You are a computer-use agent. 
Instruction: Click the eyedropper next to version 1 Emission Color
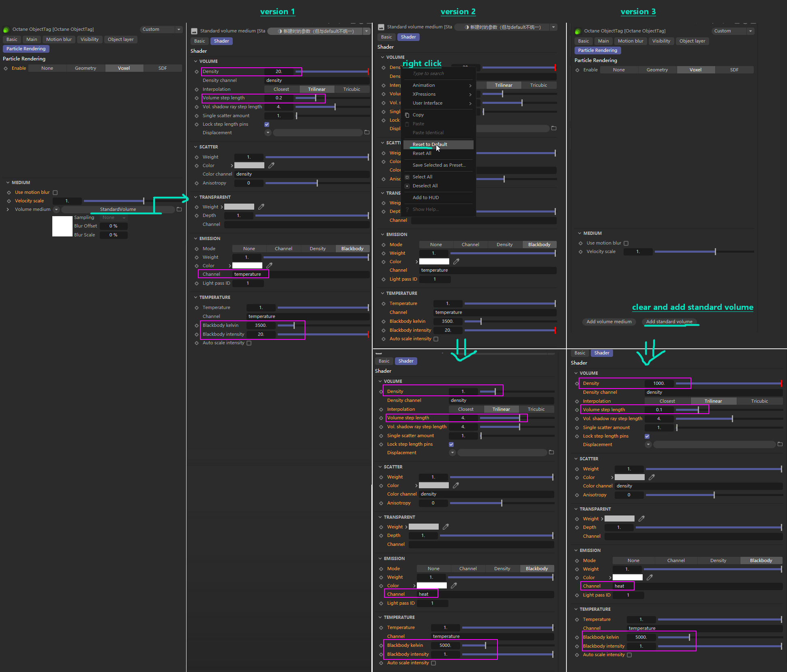(269, 266)
